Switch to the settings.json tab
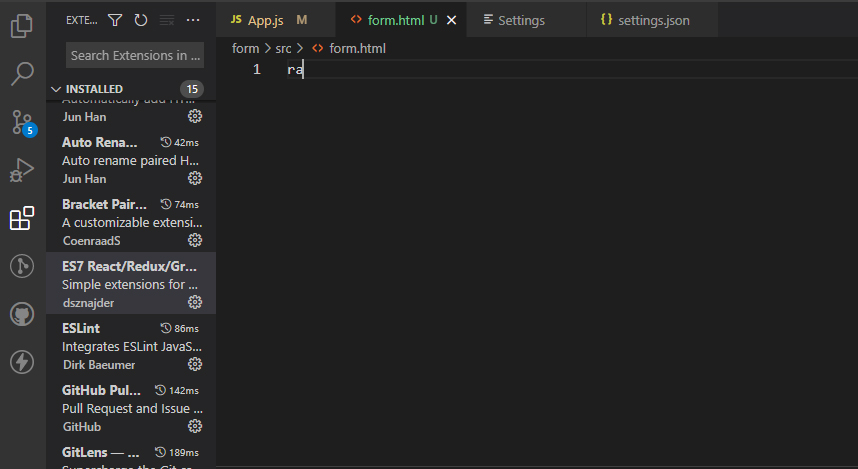This screenshot has height=469, width=858. click(653, 20)
